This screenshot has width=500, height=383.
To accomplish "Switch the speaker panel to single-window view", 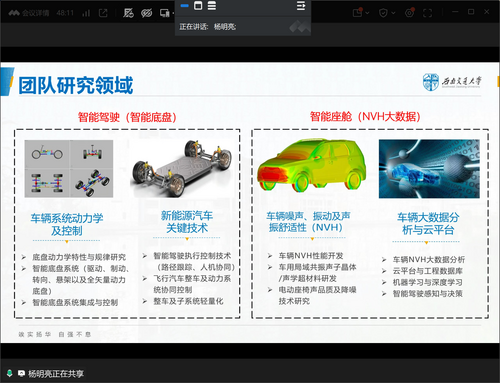I will (198, 6).
